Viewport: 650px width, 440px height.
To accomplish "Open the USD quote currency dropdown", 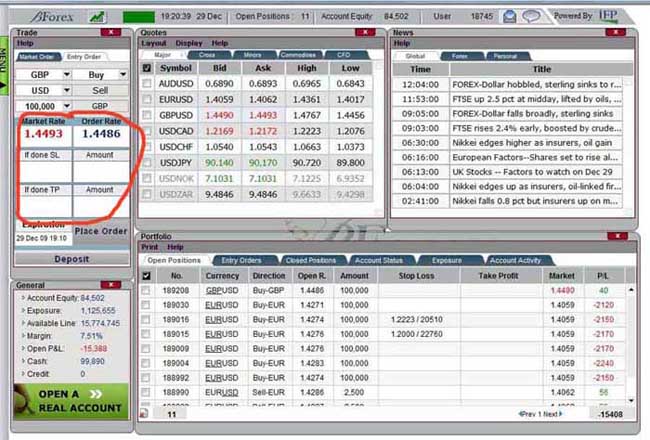I will point(67,90).
